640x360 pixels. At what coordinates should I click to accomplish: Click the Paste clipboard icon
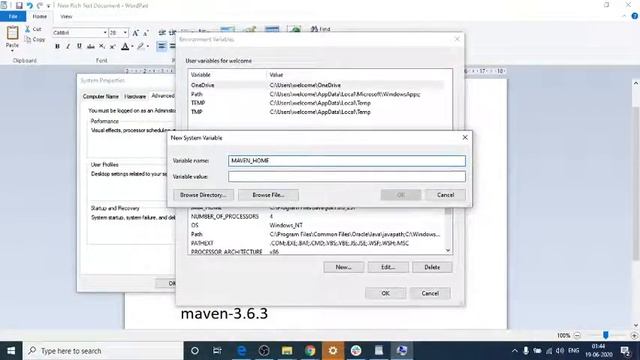pyautogui.click(x=12, y=33)
